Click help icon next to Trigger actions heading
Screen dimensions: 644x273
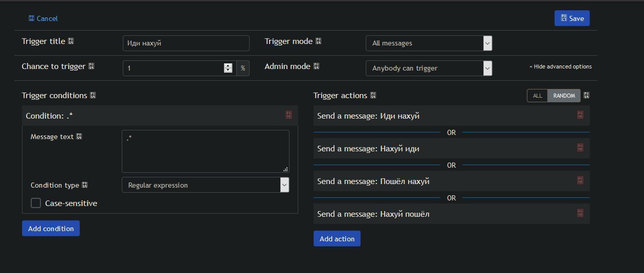(x=373, y=96)
